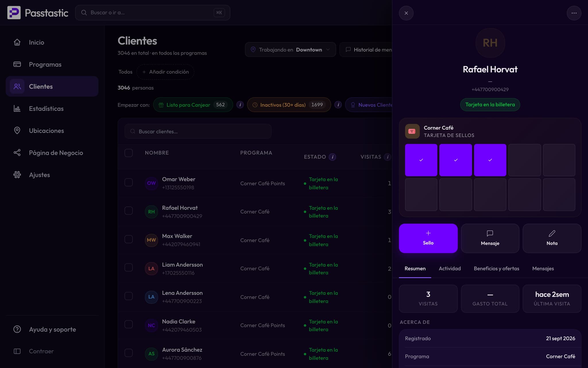Open the Beneficios y ofertas tab
588x368 pixels.
[x=496, y=269]
